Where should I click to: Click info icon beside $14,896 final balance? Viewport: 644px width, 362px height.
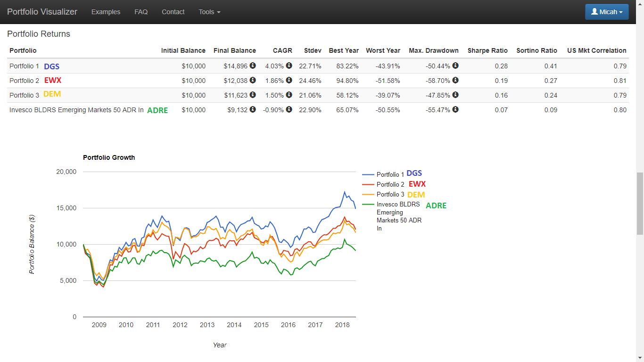[x=253, y=66]
